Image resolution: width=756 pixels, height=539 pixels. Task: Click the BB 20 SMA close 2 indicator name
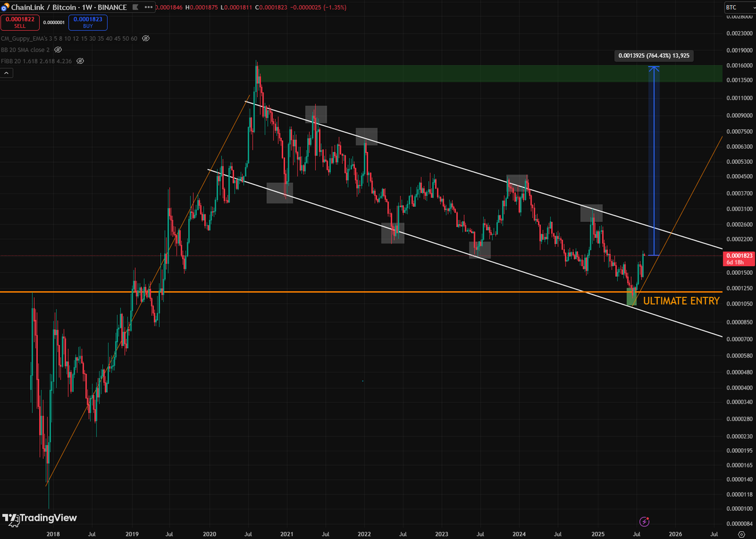[25, 50]
